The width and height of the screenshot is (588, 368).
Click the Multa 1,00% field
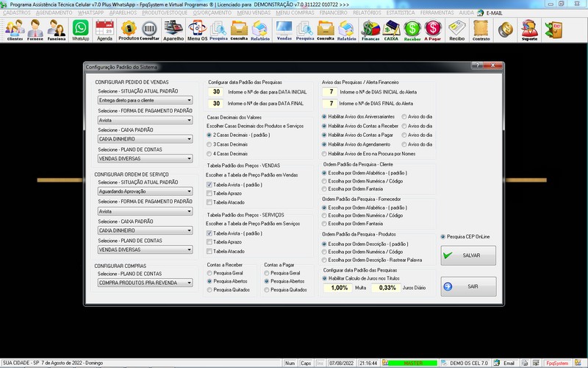click(339, 288)
